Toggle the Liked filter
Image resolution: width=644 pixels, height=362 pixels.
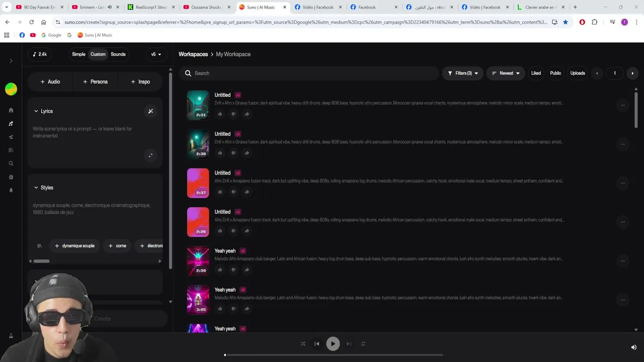536,73
